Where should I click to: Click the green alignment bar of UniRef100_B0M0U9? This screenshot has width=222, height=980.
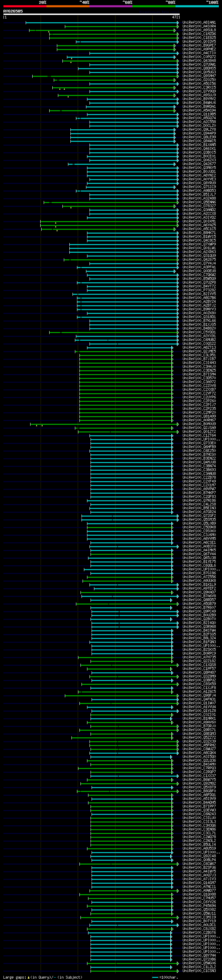point(104,424)
